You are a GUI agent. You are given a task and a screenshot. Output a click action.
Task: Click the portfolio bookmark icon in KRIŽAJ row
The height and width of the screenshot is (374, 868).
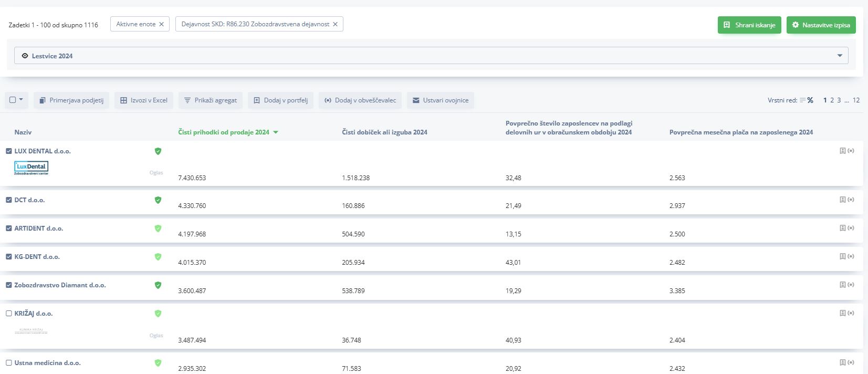[x=843, y=313]
